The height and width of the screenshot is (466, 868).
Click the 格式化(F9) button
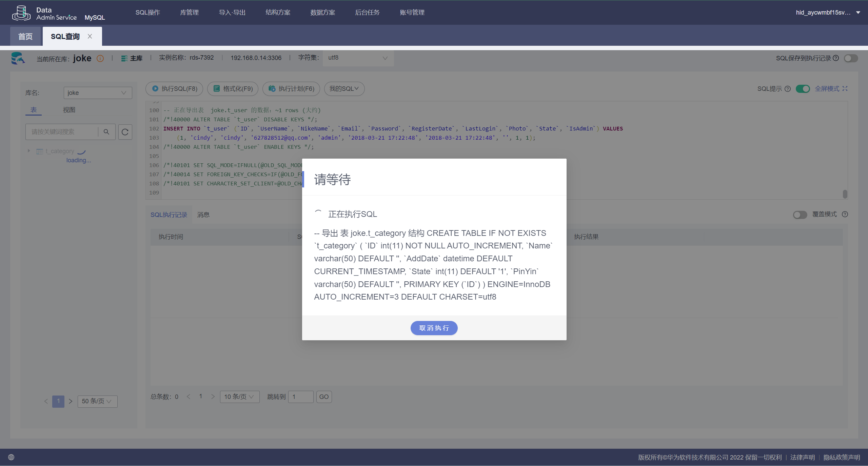tap(233, 89)
